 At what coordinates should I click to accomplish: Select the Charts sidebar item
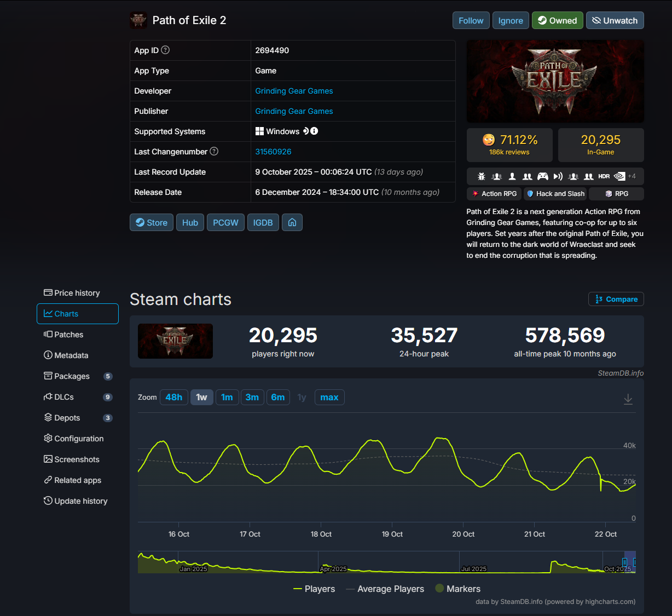78,314
